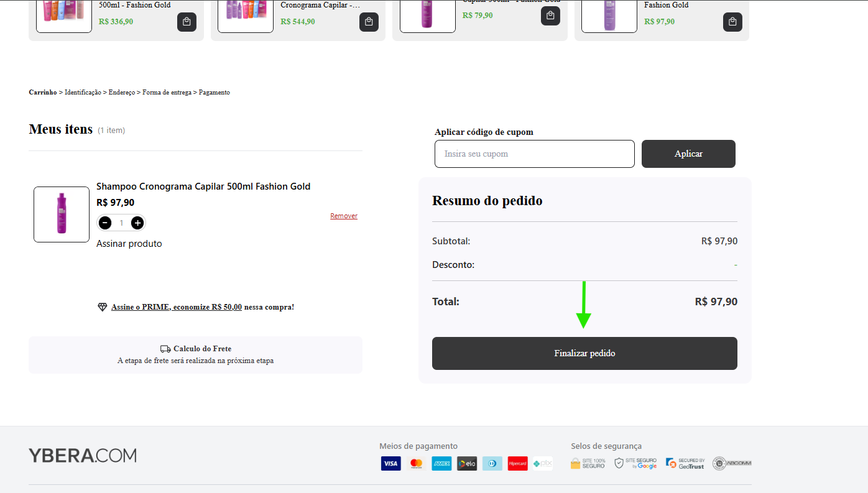Click the shampoo quantity value field

tap(122, 223)
